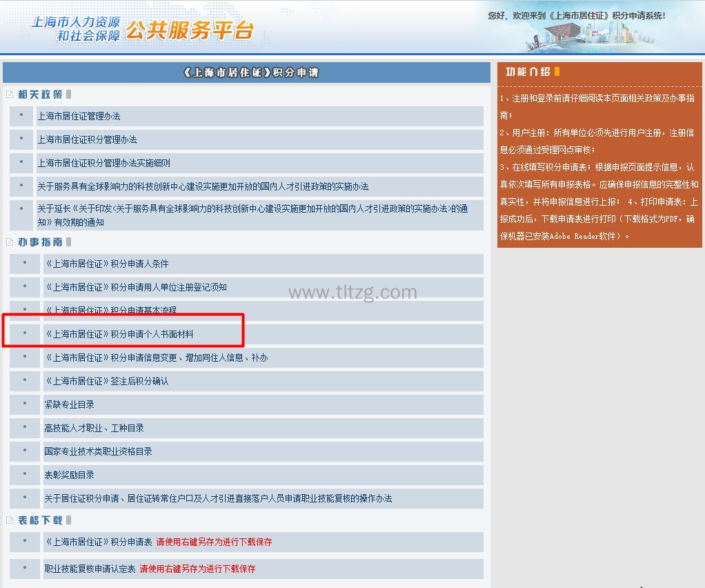705x588 pixels.
Task: Download the 《上海市居住证》积分申请表 form
Action: point(98,542)
